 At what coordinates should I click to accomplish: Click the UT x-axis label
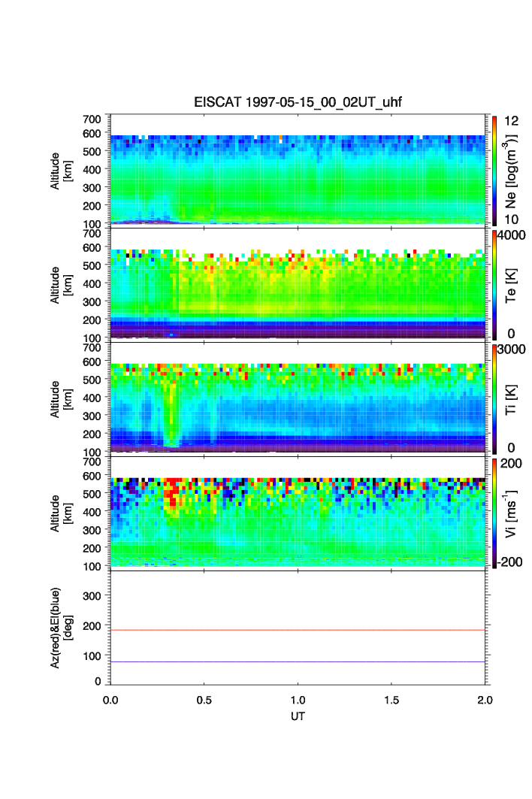point(298,716)
